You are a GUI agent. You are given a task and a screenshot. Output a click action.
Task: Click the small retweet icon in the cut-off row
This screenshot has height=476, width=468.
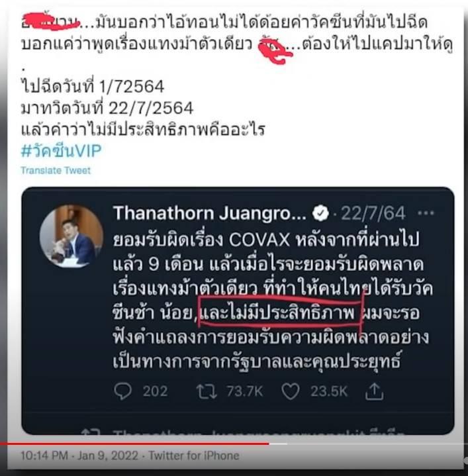tap(91, 432)
